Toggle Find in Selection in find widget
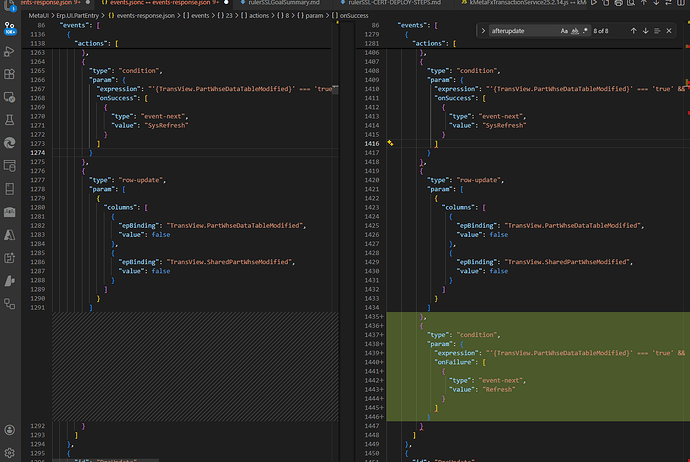Viewport: 690px width, 462px height. point(657,31)
